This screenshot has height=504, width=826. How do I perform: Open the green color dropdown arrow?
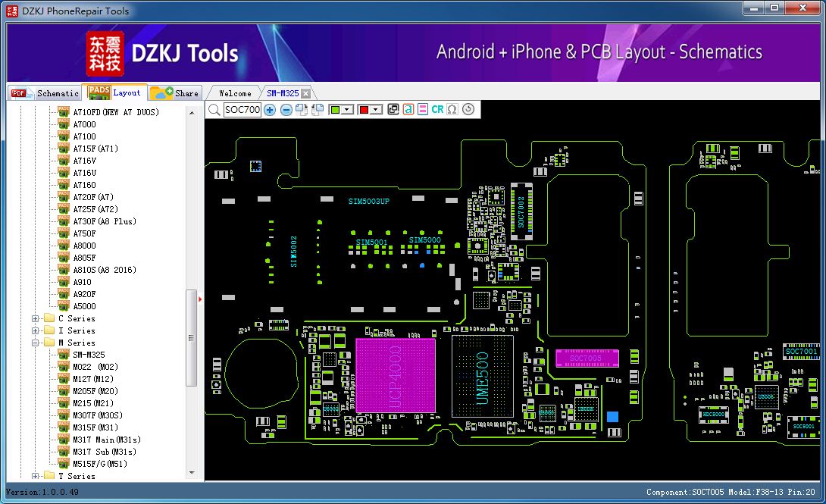click(x=347, y=110)
